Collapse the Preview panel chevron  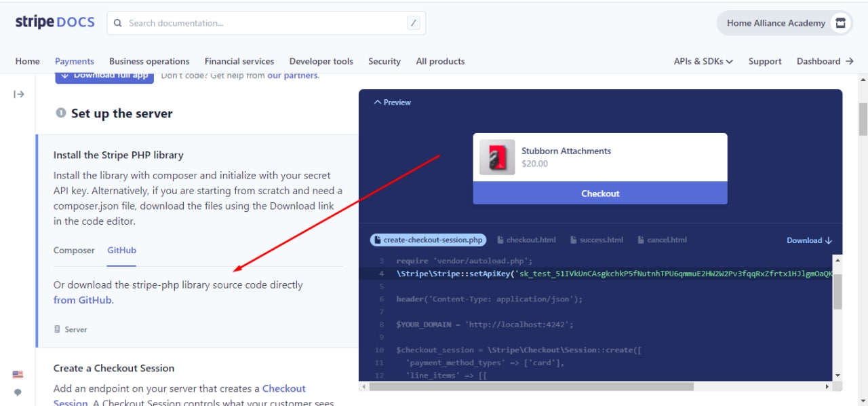click(x=378, y=103)
